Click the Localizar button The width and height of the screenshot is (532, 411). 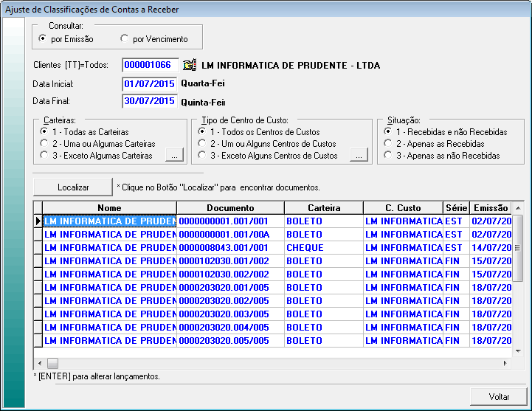[x=73, y=187]
